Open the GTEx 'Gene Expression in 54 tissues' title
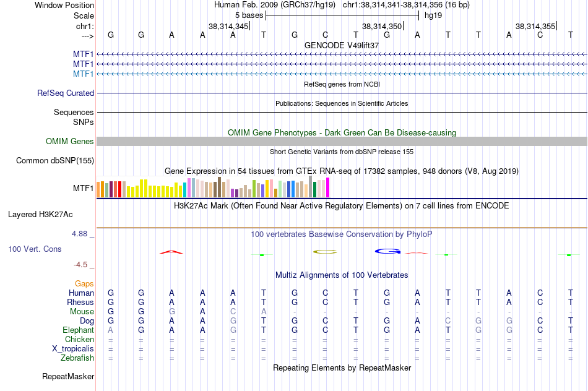588x391 pixels. tap(342, 171)
